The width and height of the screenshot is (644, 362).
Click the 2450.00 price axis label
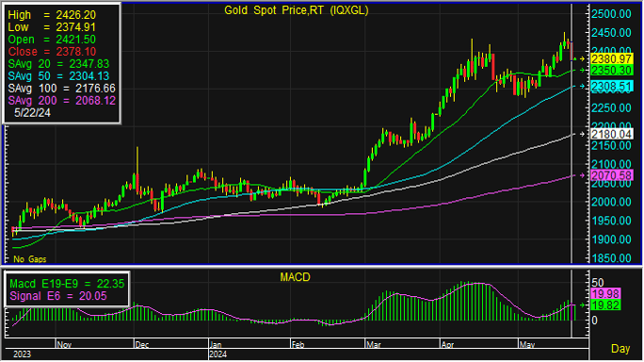[x=611, y=33]
